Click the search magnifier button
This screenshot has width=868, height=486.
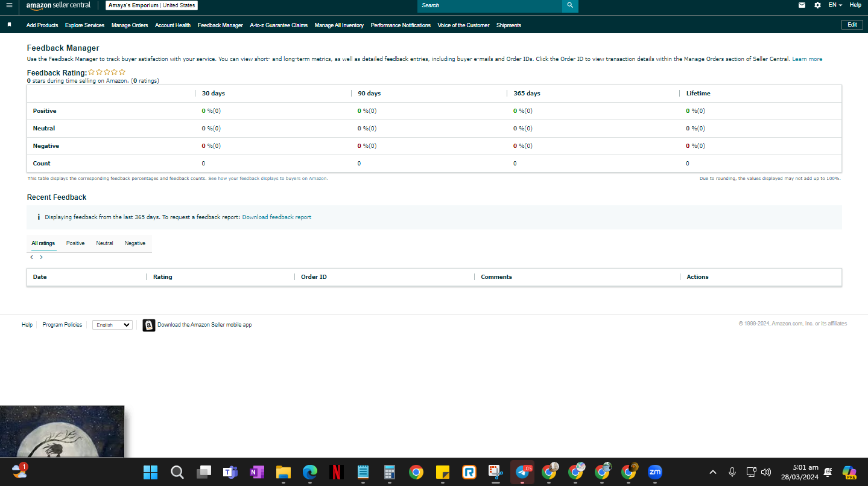coord(570,5)
